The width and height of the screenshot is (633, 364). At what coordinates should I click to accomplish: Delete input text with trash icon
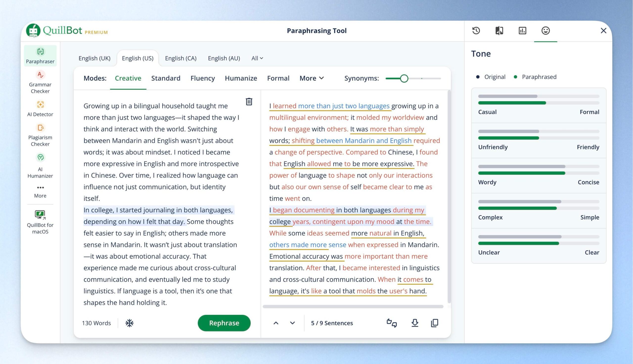click(249, 101)
